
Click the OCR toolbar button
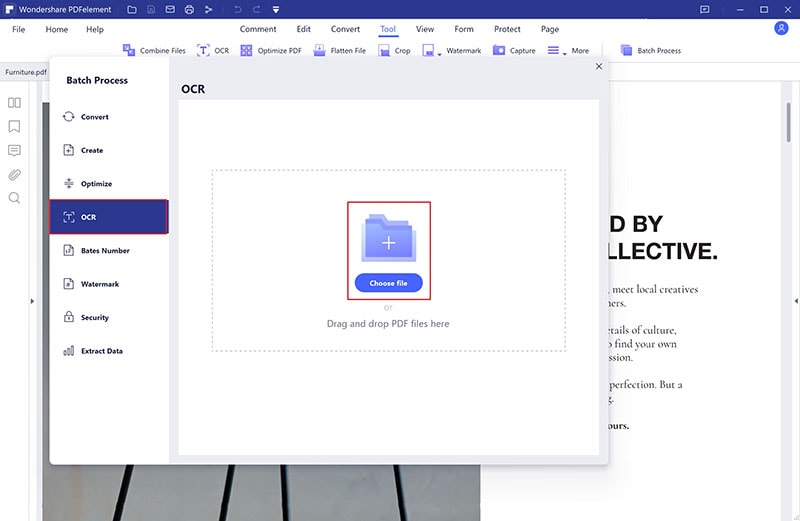[213, 51]
